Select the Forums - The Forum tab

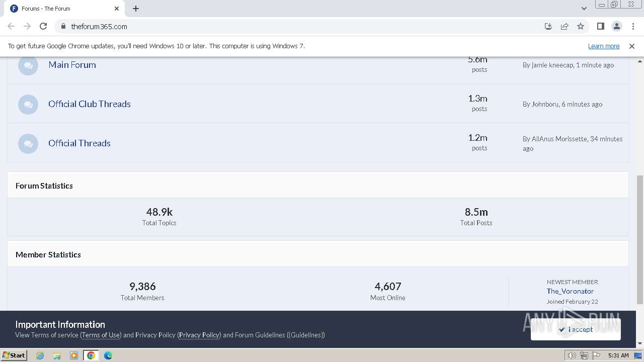[x=60, y=9]
